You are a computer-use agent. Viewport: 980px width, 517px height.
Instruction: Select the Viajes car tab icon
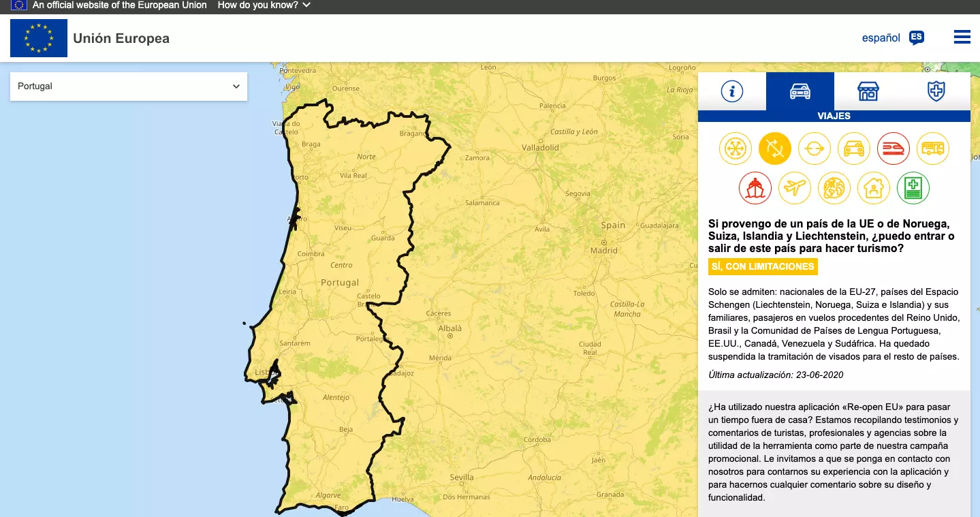800,91
